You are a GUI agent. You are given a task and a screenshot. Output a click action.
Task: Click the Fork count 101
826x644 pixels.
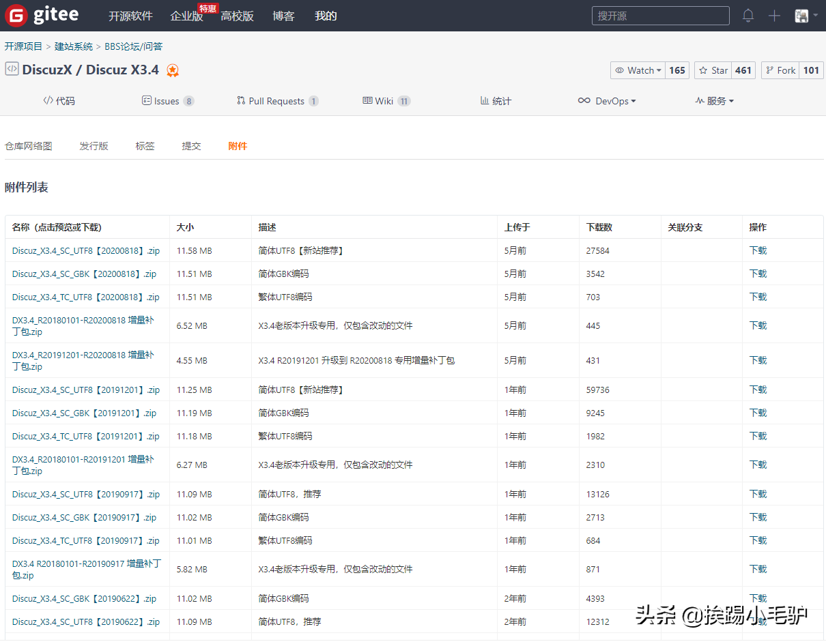[811, 70]
